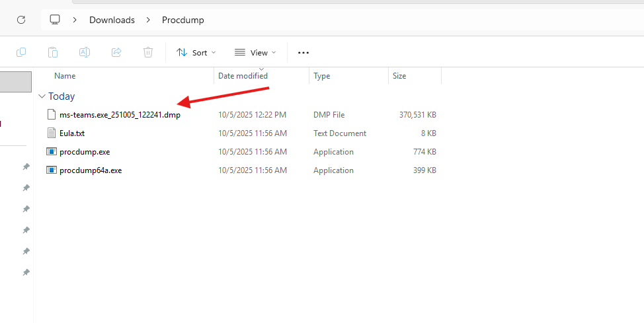Viewport: 644px width, 323px height.
Task: Click the Refresh button in address bar
Action: tap(21, 20)
